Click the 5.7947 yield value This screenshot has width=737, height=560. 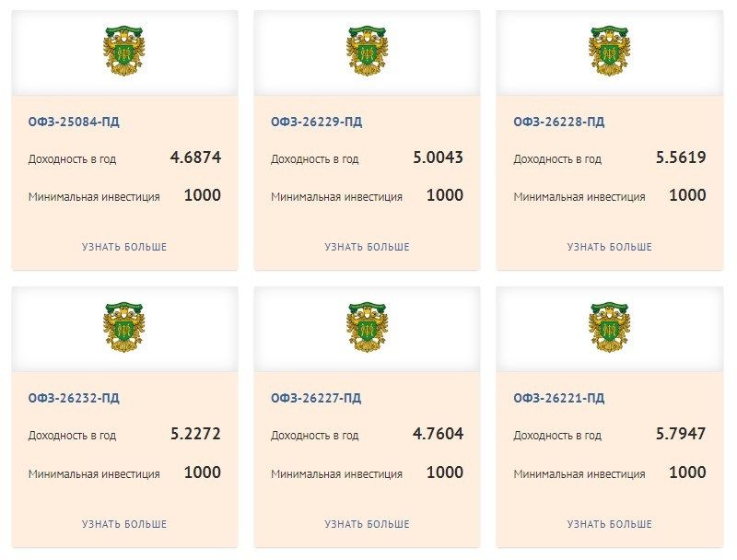[x=681, y=434]
